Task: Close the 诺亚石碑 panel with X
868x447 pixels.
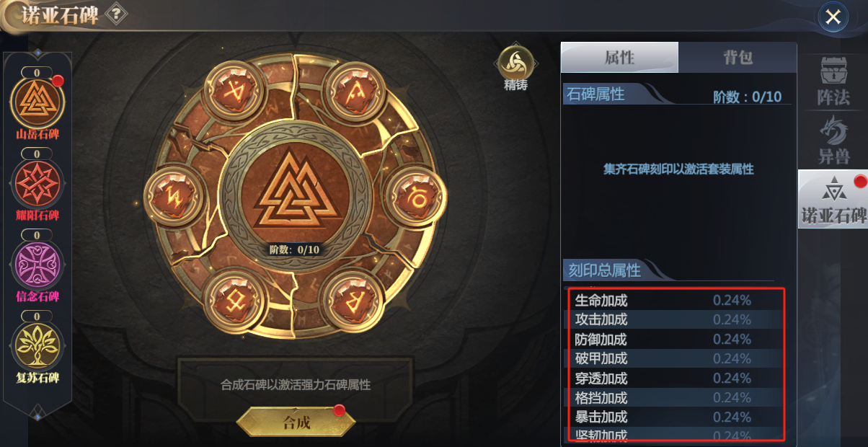Action: point(833,17)
